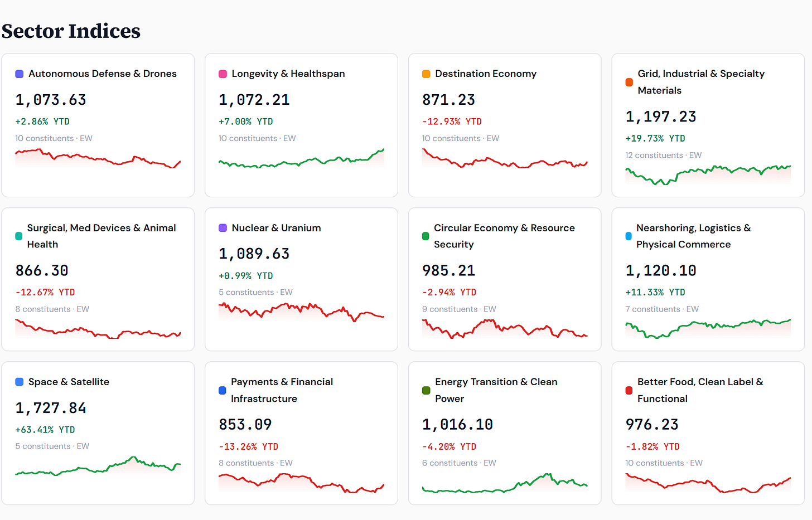This screenshot has width=812, height=520.
Task: Click the Grid, Industrial & Specialty Materials sparkline
Action: [x=708, y=174]
